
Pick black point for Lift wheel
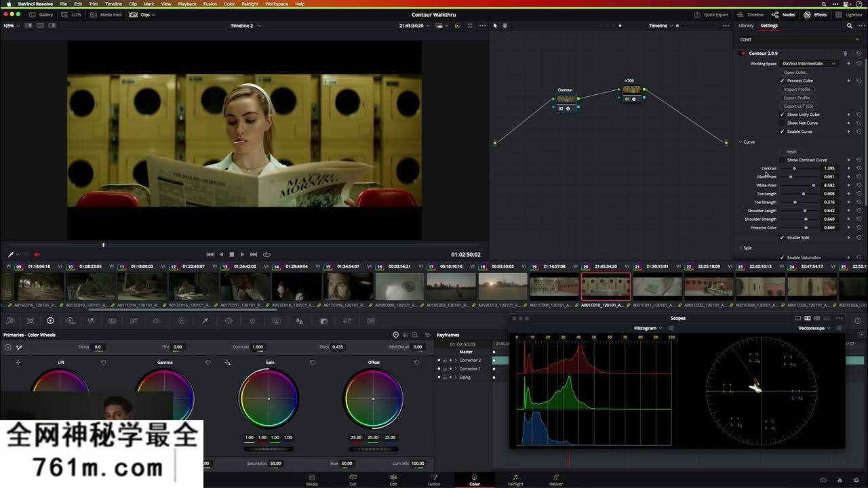[x=18, y=363]
